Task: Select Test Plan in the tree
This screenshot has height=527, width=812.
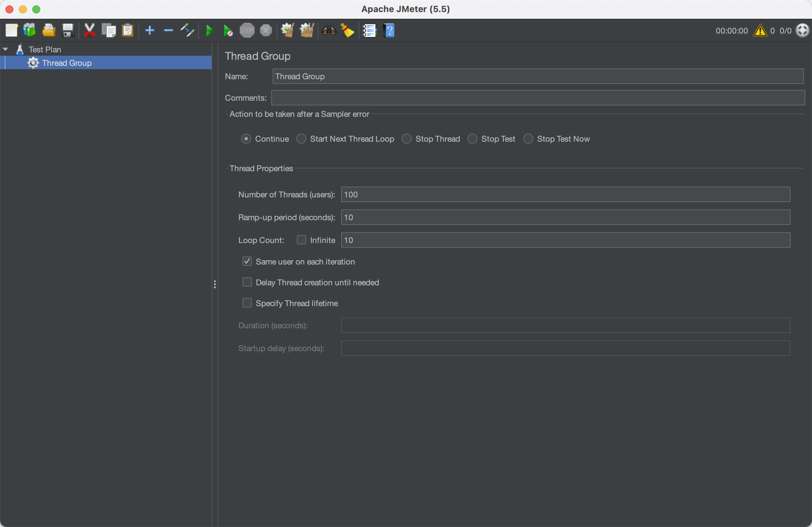Action: point(45,49)
